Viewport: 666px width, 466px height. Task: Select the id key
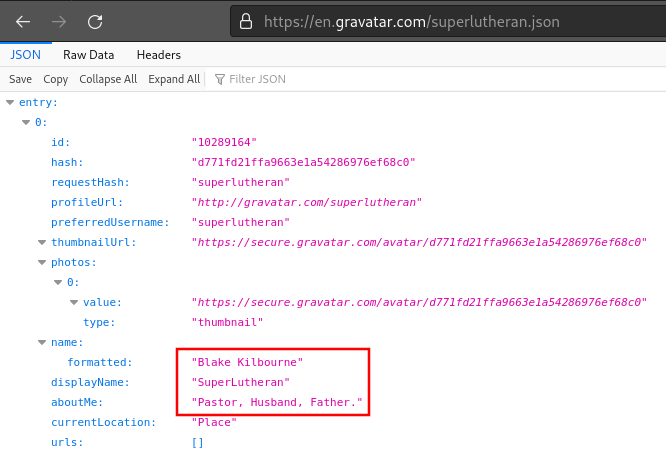(x=60, y=142)
